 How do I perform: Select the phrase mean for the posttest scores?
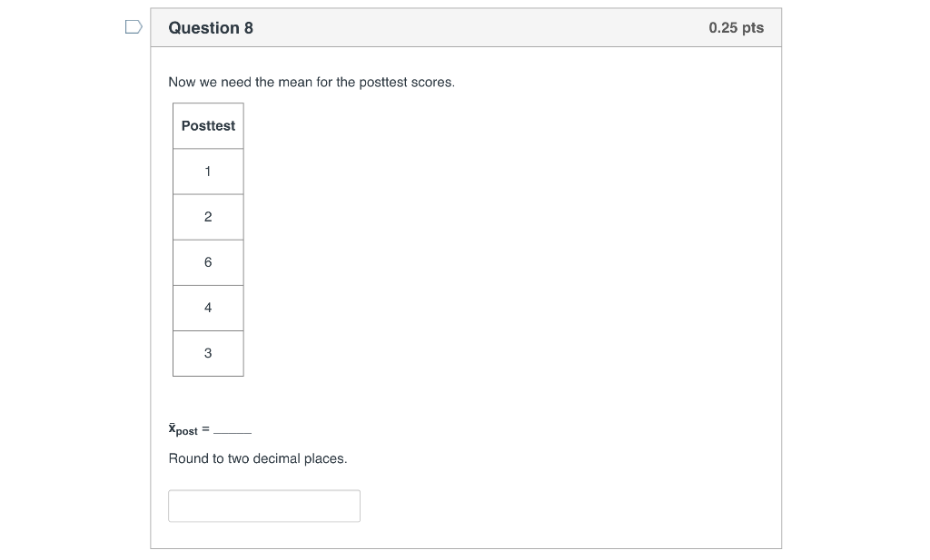pyautogui.click(x=357, y=82)
